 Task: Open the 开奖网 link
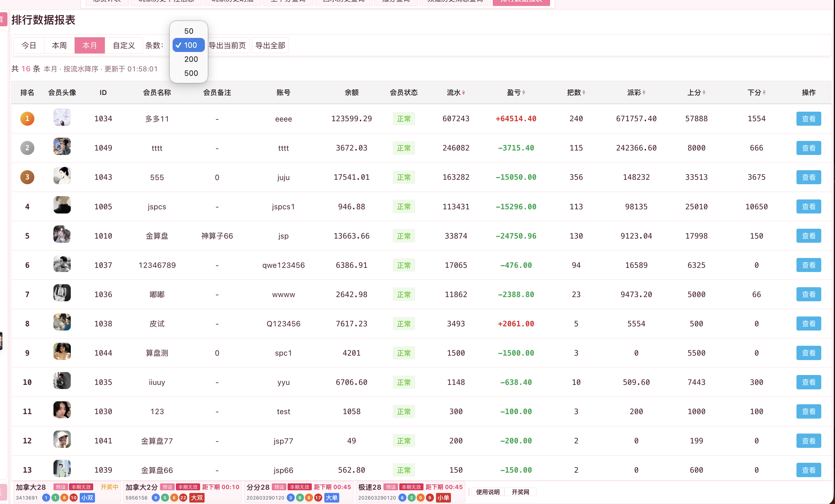tap(520, 492)
